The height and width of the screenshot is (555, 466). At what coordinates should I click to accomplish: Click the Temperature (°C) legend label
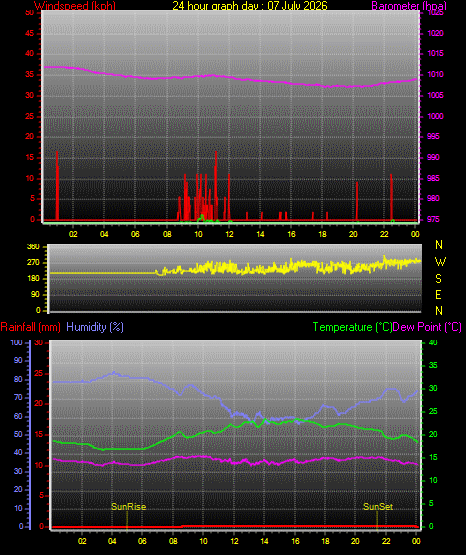(352, 327)
